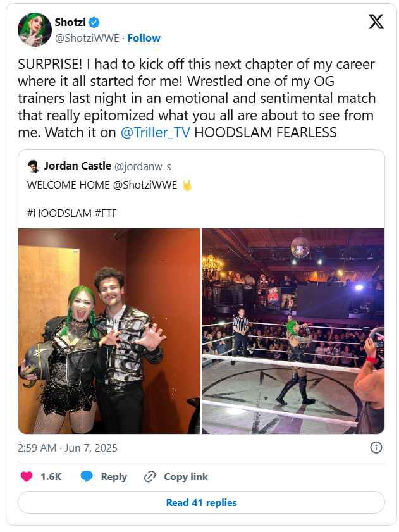Viewport: 399px width, 532px height.
Task: Open quoted Jordan Castle tweet text
Action: pyautogui.click(x=101, y=185)
